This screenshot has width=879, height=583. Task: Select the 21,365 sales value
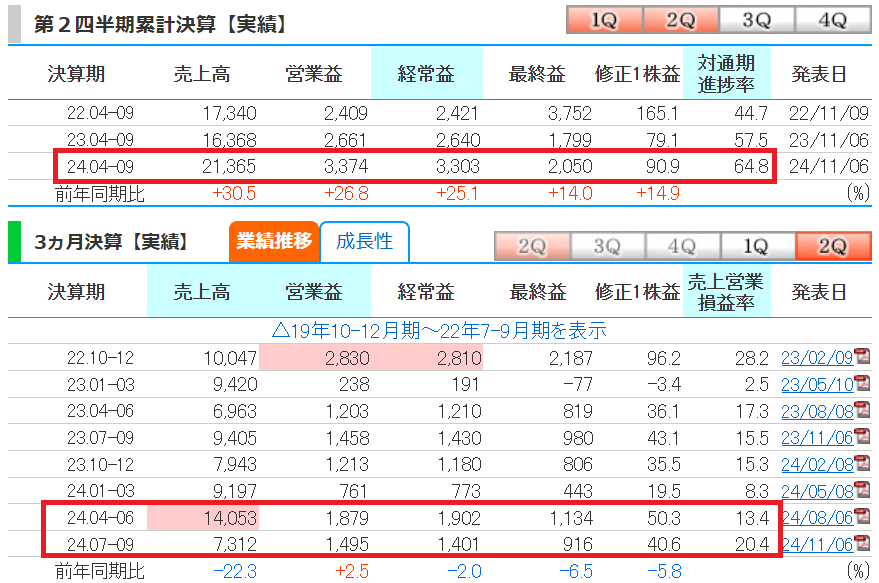[229, 166]
